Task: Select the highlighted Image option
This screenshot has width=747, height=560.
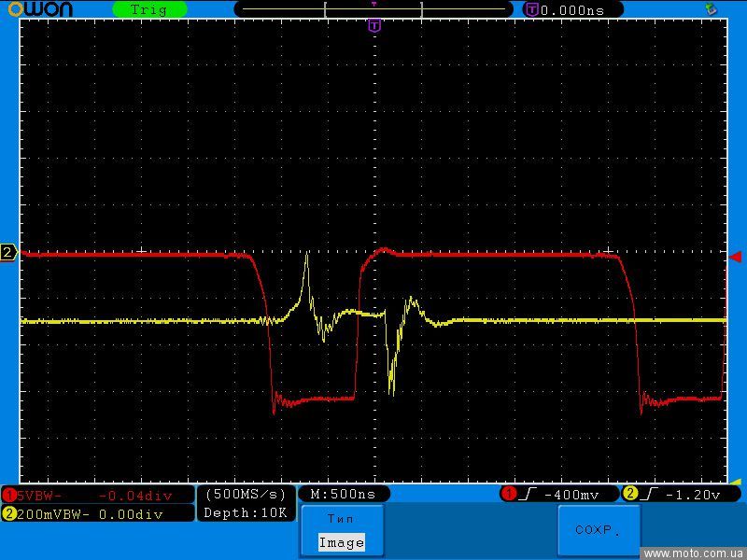Action: tap(341, 542)
